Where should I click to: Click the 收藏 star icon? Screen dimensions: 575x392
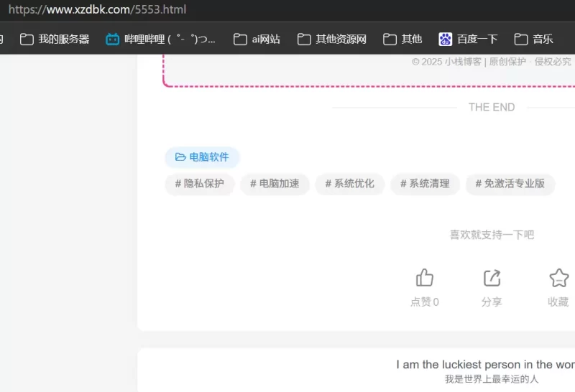[x=559, y=278]
